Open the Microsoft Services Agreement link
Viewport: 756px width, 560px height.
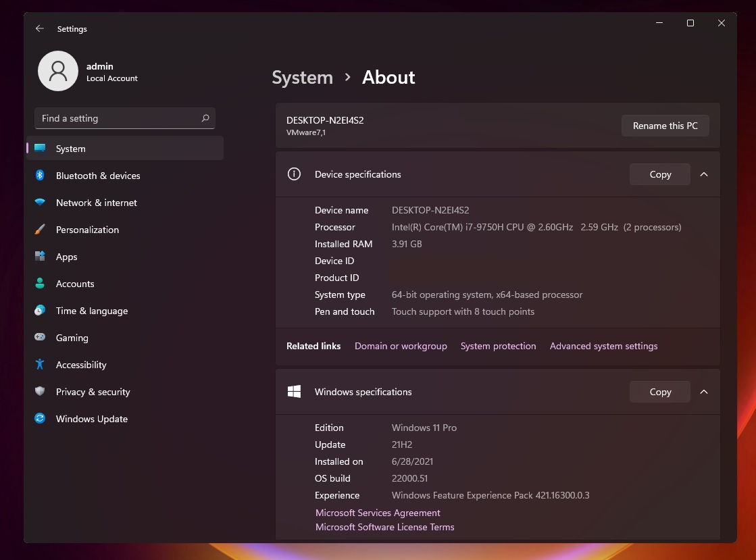click(x=378, y=513)
